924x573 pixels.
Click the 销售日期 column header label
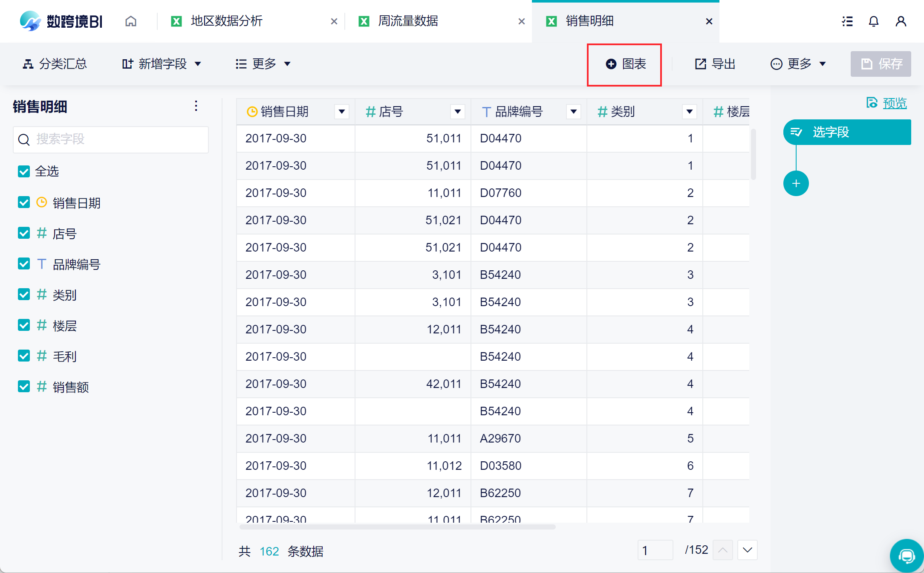click(284, 112)
